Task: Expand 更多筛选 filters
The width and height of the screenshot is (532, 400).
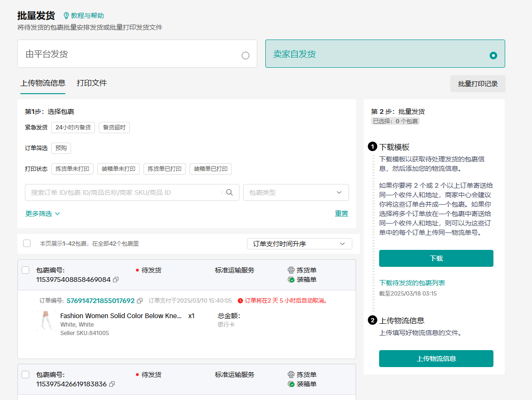Action: click(43, 214)
